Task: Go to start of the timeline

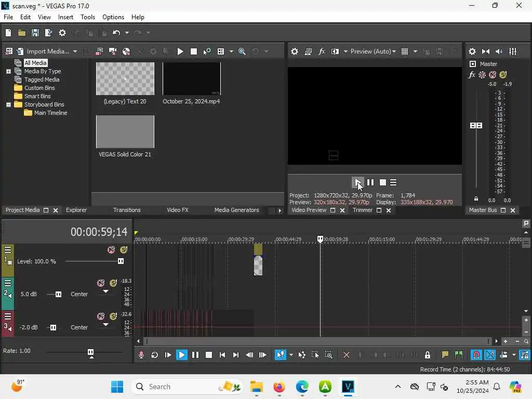Action: tap(222, 355)
